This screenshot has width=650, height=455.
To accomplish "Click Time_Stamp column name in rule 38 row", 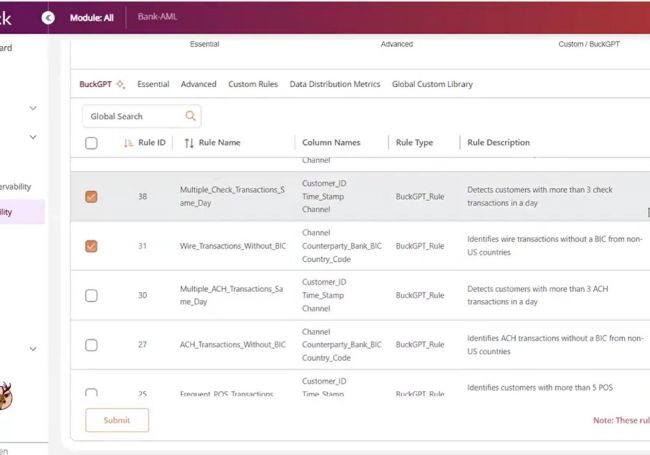I will (323, 197).
